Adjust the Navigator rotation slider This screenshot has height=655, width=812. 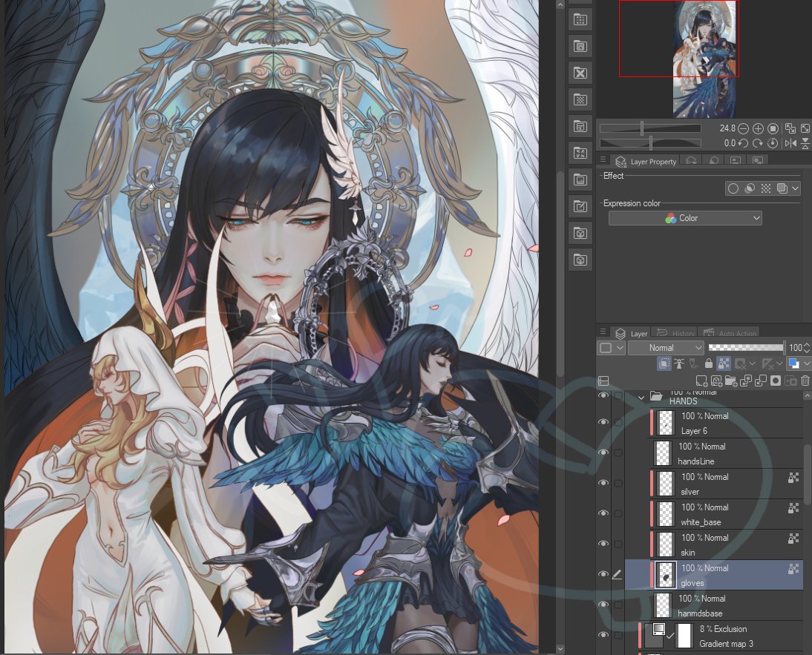pyautogui.click(x=650, y=143)
